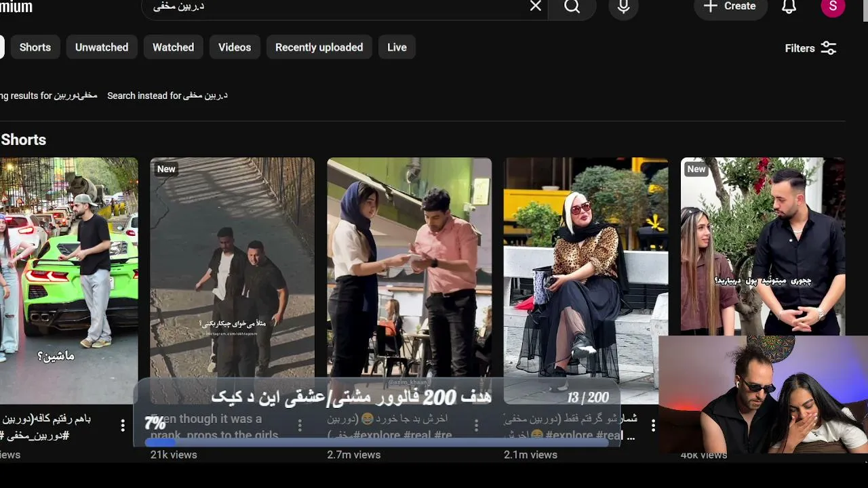Clear the search query with the X icon
868x488 pixels.
coord(536,6)
